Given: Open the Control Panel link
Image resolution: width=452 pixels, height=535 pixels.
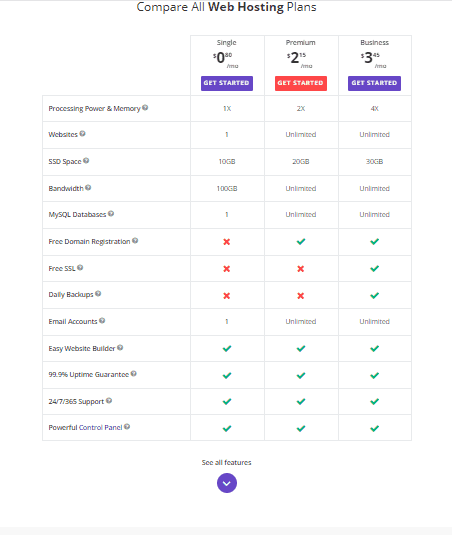Looking at the screenshot, I should coord(101,428).
